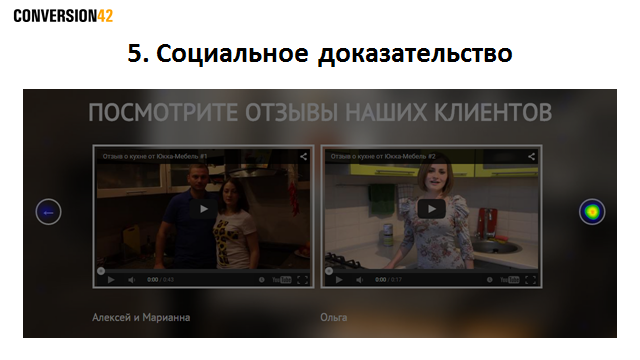
Task: Click the 0:00 / 0:17 time display
Action: 388,280
